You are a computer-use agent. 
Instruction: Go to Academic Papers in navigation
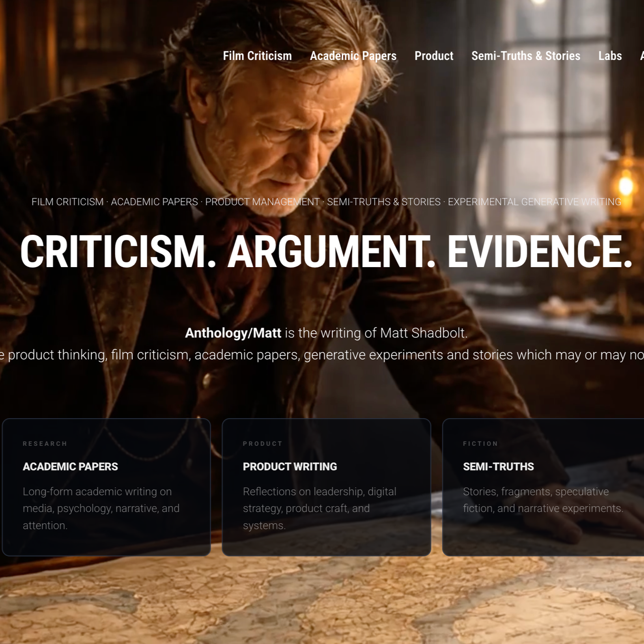click(x=353, y=56)
